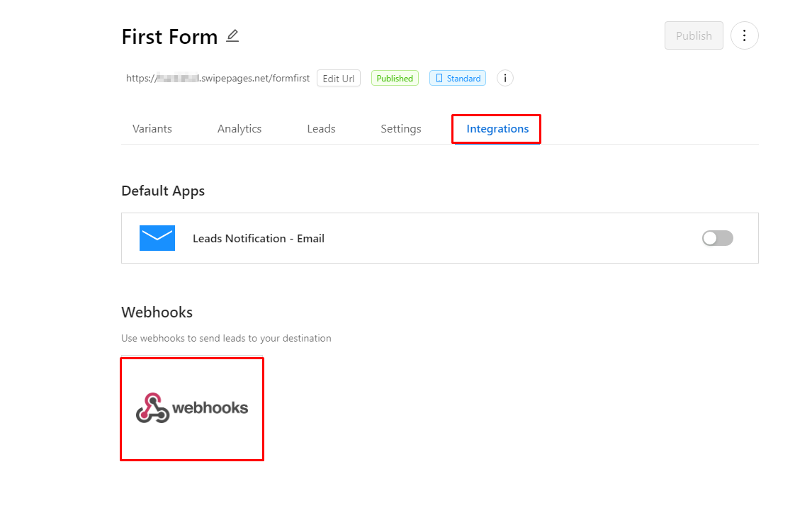The width and height of the screenshot is (812, 530).
Task: Click the mobile icon in Standard badge
Action: click(x=439, y=78)
